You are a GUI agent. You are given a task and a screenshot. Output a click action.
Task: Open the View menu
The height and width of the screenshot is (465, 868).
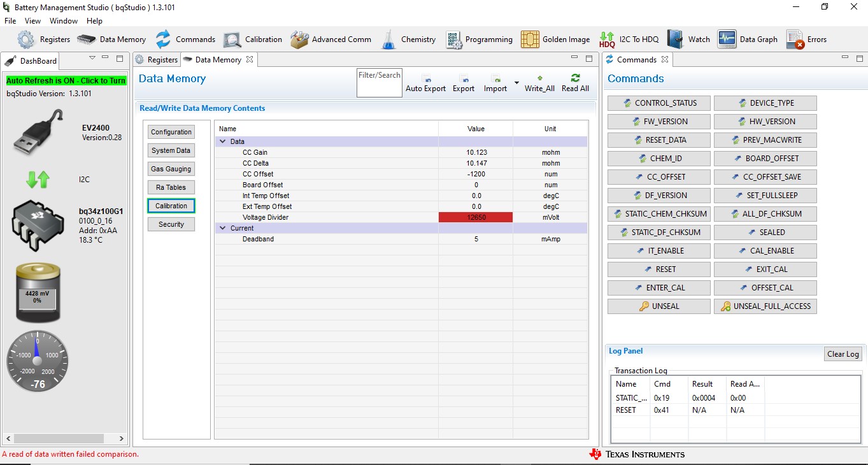[x=32, y=21]
